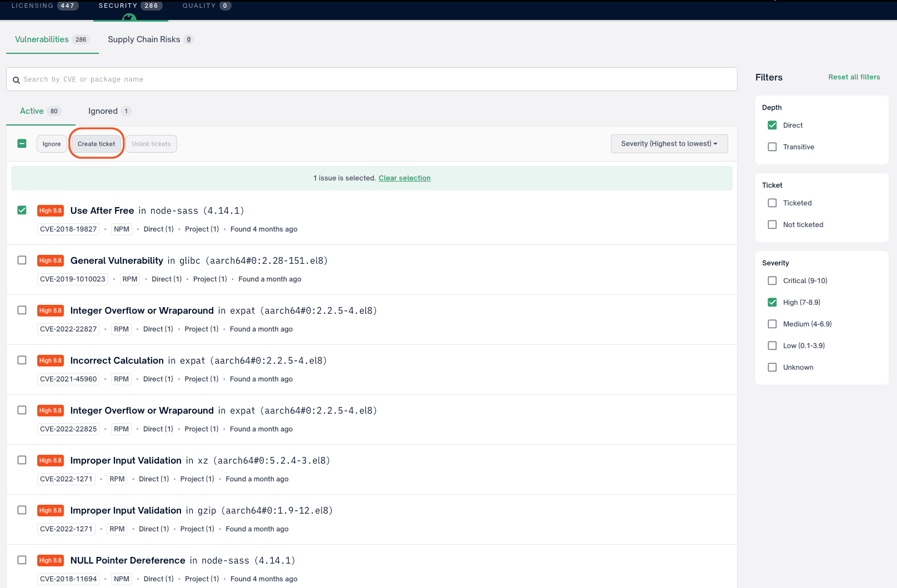
Task: Select checkbox for CVE-2022-22825 issue
Action: pos(22,410)
